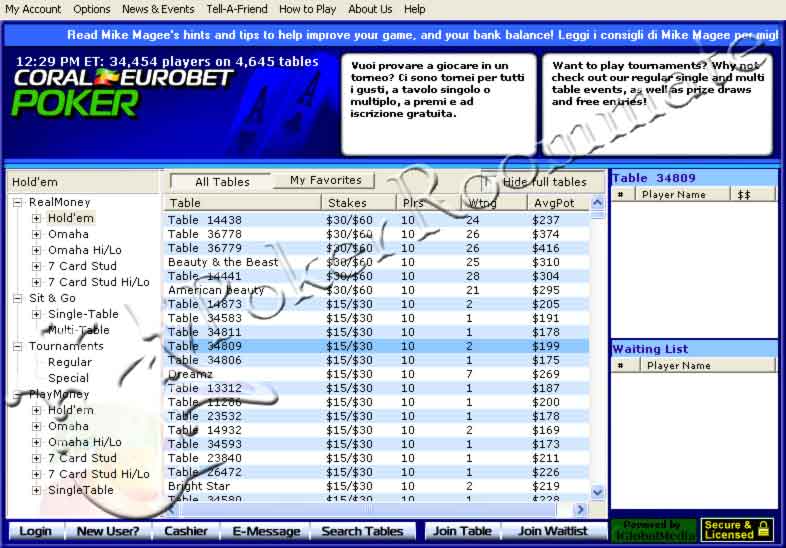Image resolution: width=786 pixels, height=548 pixels.
Task: Expand the PlayMoney Hold'em node
Action: pos(36,410)
